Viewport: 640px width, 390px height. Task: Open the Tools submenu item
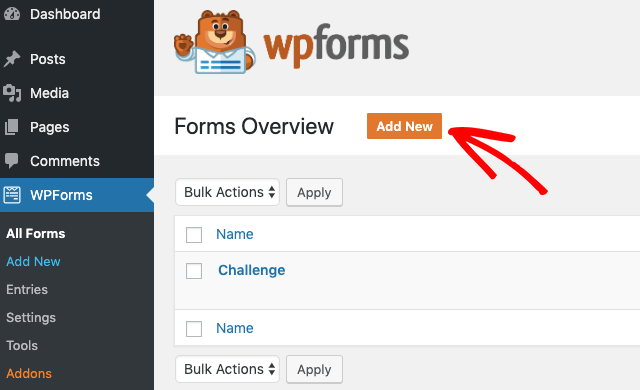(x=22, y=346)
